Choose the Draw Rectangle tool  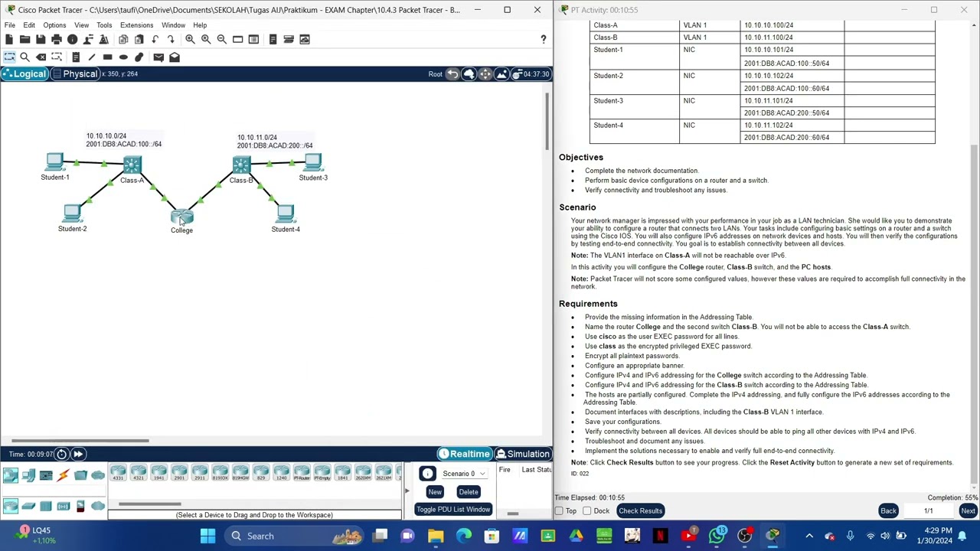pyautogui.click(x=107, y=57)
